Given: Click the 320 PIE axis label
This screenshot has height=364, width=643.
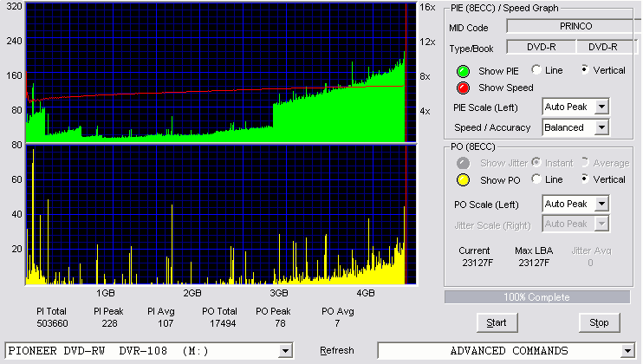Looking at the screenshot, I should pyautogui.click(x=15, y=6).
